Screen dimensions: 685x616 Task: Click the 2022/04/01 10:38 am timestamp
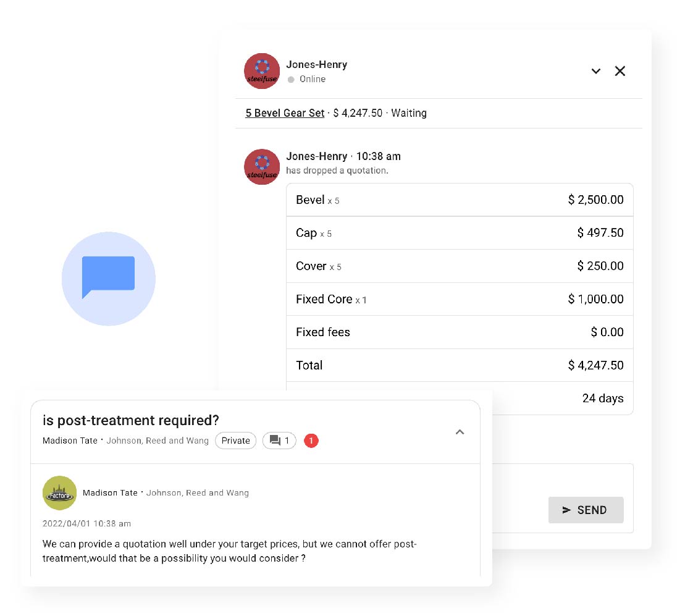(86, 523)
